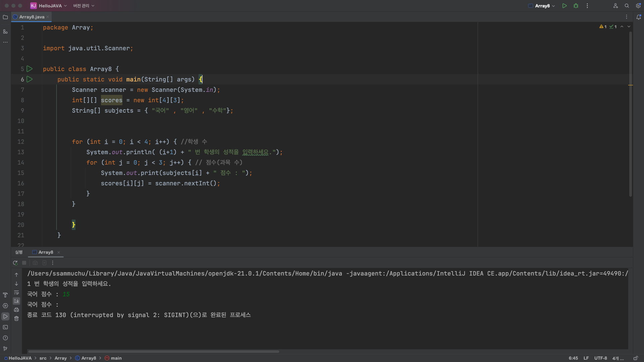The image size is (644, 362).
Task: Toggle soft-wrap in console output
Action: click(x=16, y=292)
